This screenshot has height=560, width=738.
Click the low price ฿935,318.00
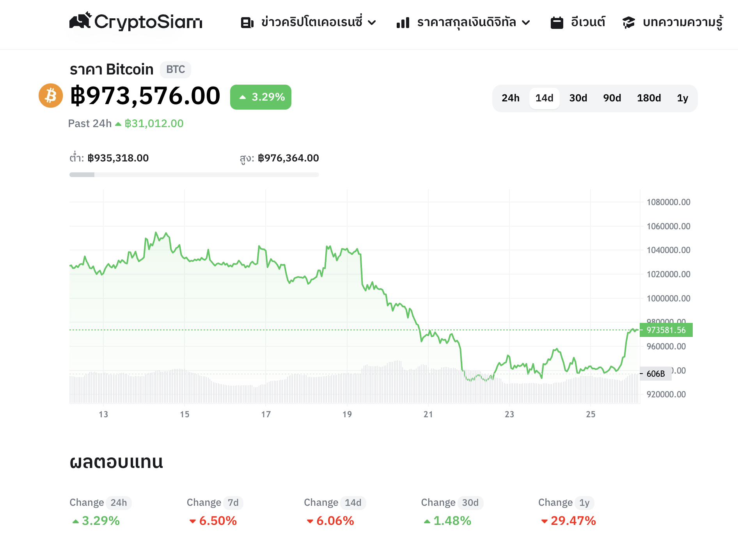118,158
